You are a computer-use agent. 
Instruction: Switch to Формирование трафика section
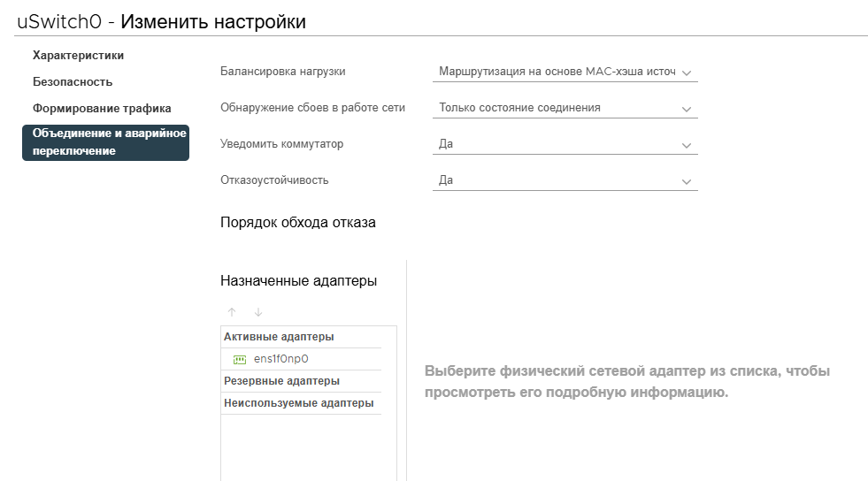point(102,109)
